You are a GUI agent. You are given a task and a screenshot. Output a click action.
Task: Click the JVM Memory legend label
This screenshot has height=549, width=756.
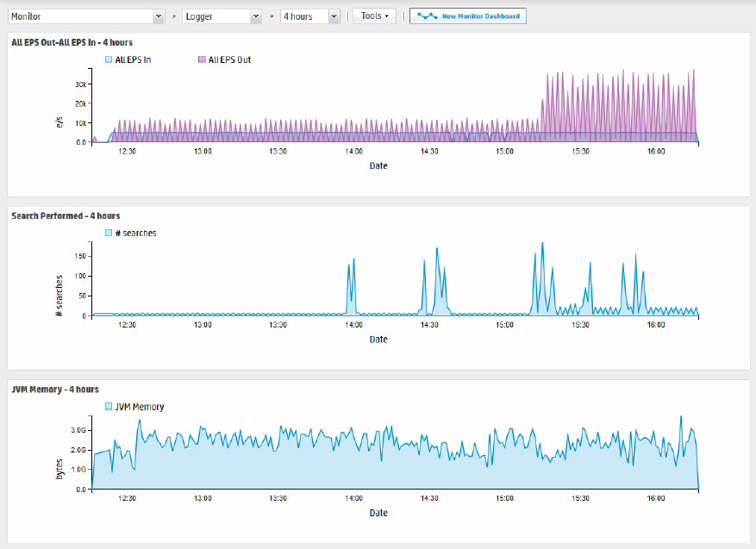140,407
